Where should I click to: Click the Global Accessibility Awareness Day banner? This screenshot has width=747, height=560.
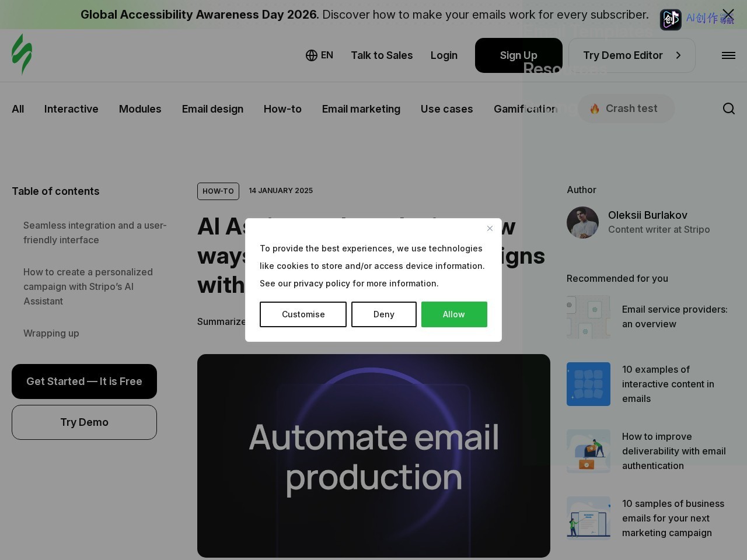[364, 15]
